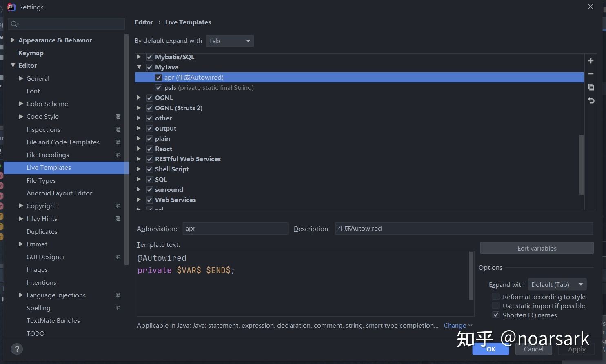Toggle the OGNL group checkbox
606x364 pixels.
149,98
